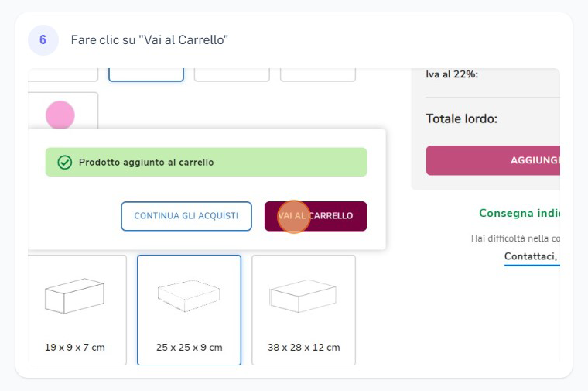Select the 19 x 9 x 7 cm box illustration
The image size is (588, 391).
[74, 296]
